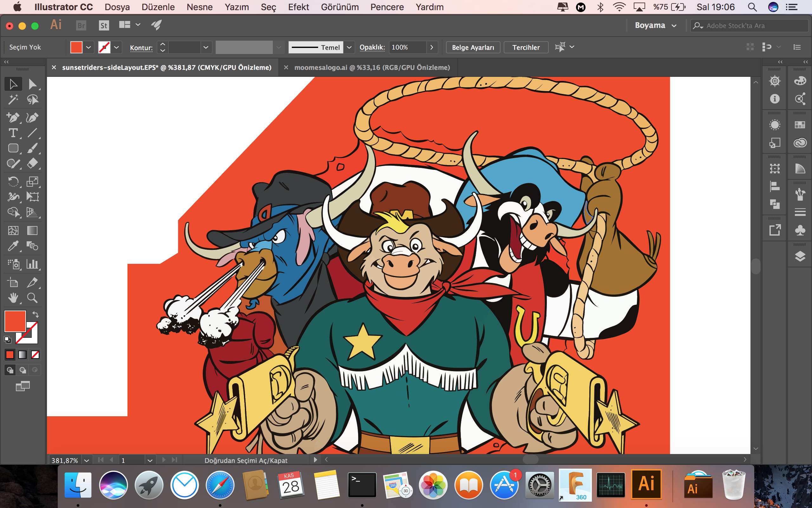The height and width of the screenshot is (508, 812).
Task: Choose the Line Segment tool
Action: [x=33, y=133]
